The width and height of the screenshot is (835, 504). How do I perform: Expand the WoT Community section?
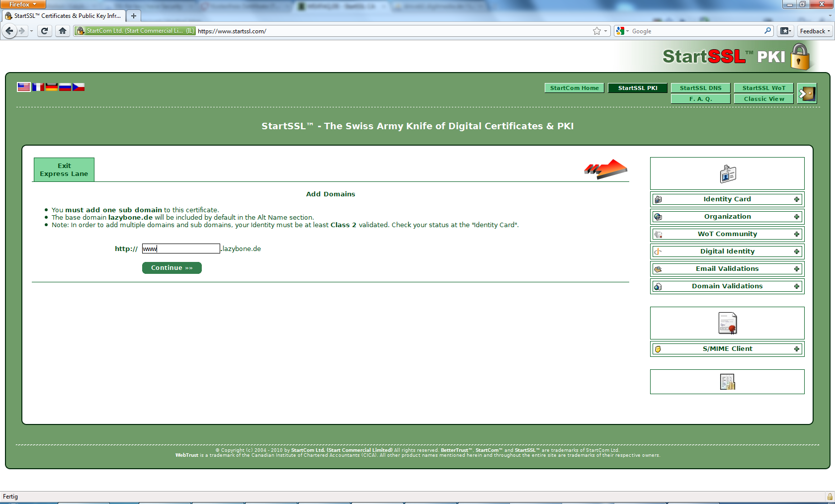coord(797,234)
